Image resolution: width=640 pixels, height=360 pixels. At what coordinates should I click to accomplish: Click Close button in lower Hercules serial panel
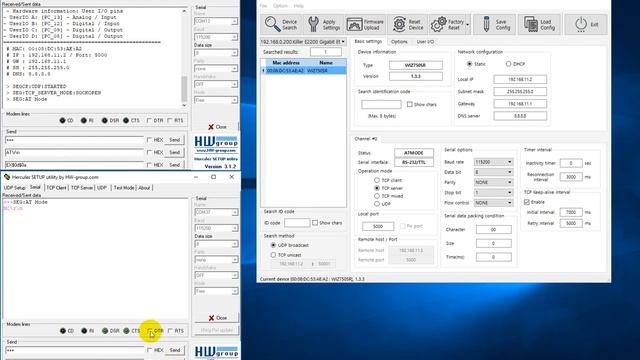click(x=217, y=318)
